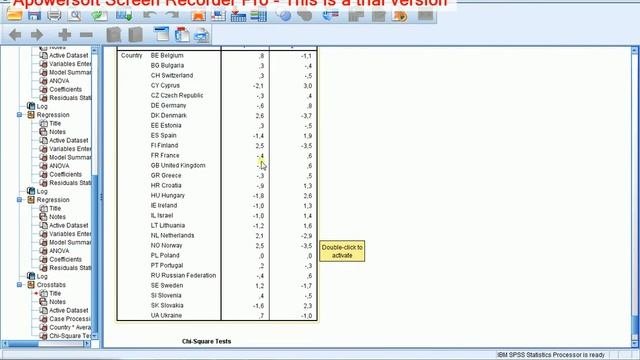Select Active Dataset item under Crosstabs

69,311
